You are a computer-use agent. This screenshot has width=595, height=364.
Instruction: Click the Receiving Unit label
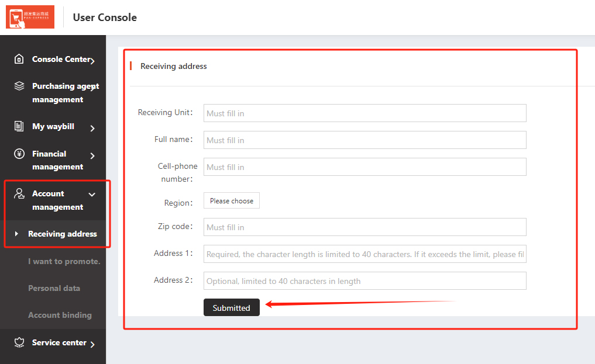coord(166,113)
